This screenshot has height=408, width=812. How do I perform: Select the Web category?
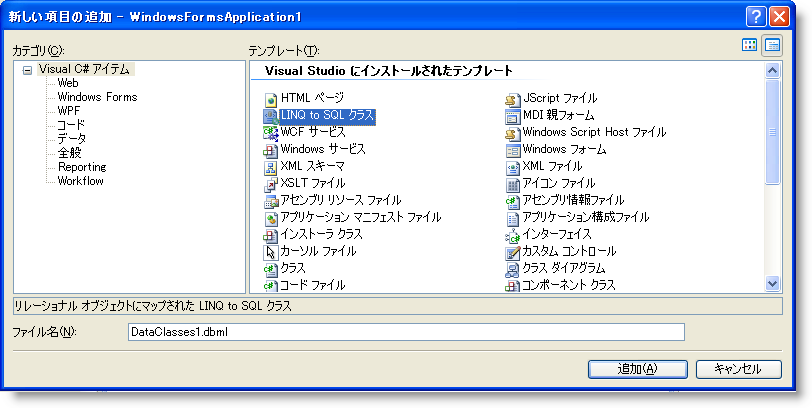pos(68,83)
